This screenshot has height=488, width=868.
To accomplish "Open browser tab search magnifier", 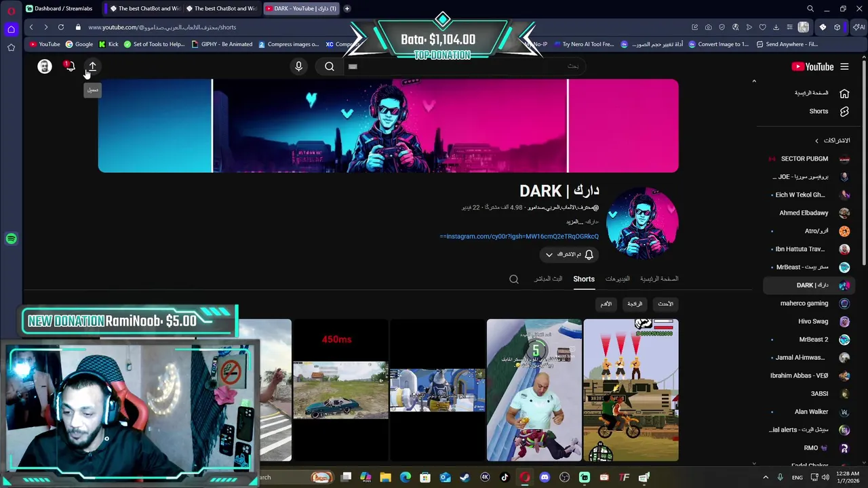I will tap(810, 8).
